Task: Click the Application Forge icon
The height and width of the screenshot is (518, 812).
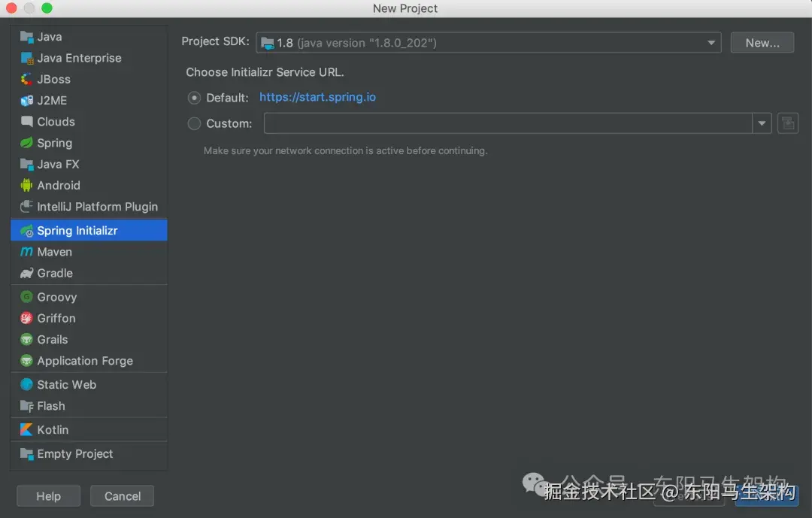Action: tap(26, 361)
